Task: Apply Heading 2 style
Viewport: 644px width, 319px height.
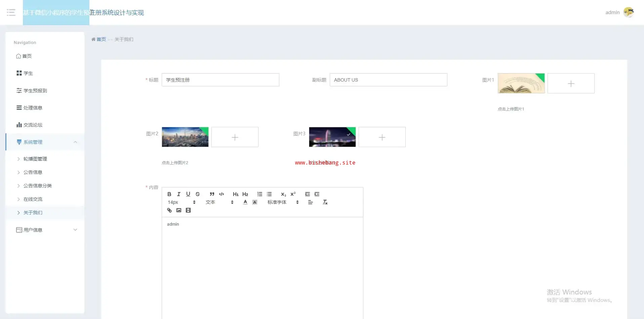Action: point(245,194)
